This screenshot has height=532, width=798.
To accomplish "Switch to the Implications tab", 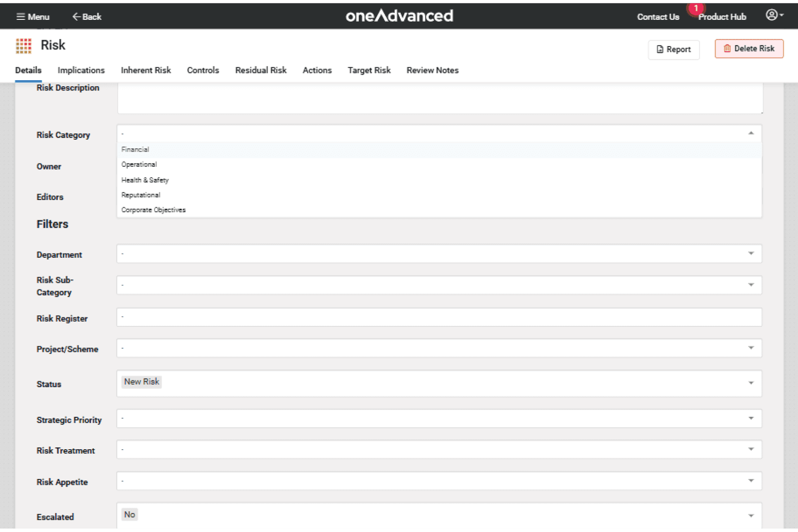I will point(81,70).
